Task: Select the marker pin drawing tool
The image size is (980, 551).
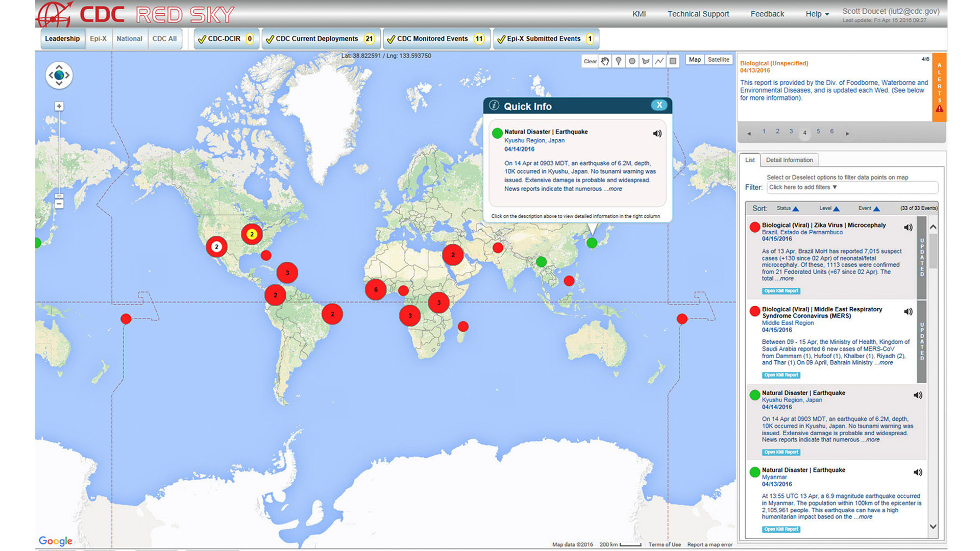Action: coord(619,61)
